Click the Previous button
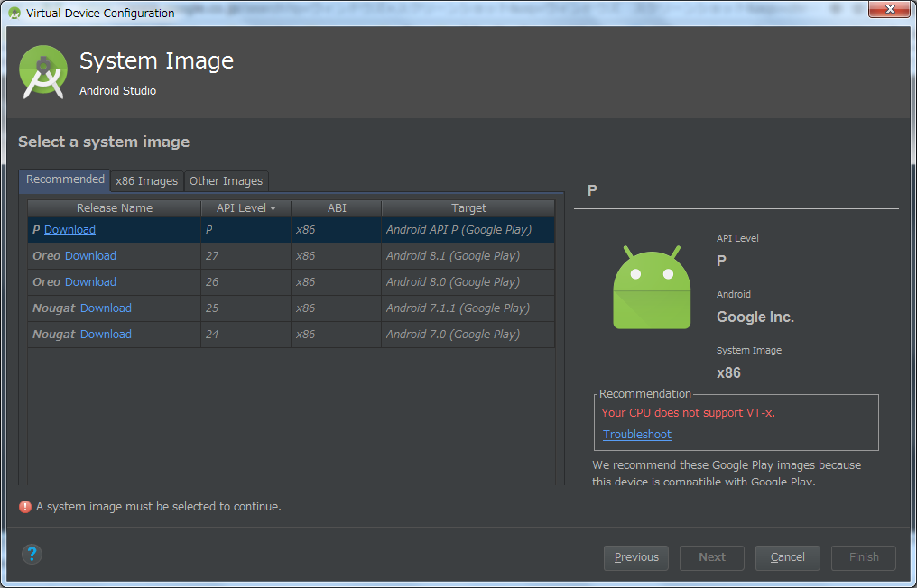Screen dimensions: 917x588 (636, 557)
